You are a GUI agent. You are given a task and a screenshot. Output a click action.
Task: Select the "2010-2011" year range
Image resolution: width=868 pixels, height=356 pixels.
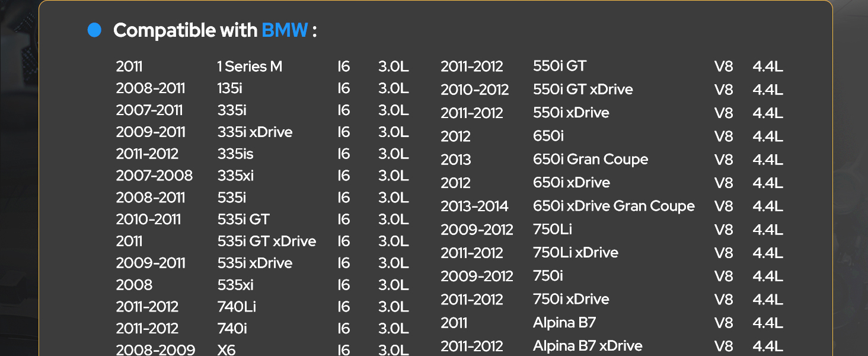(148, 220)
